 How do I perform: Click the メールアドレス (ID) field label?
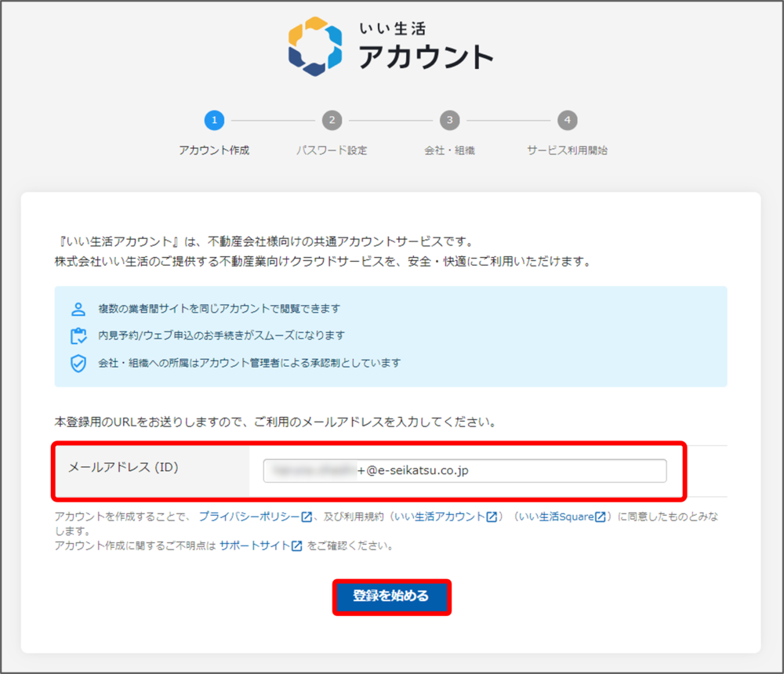[123, 468]
